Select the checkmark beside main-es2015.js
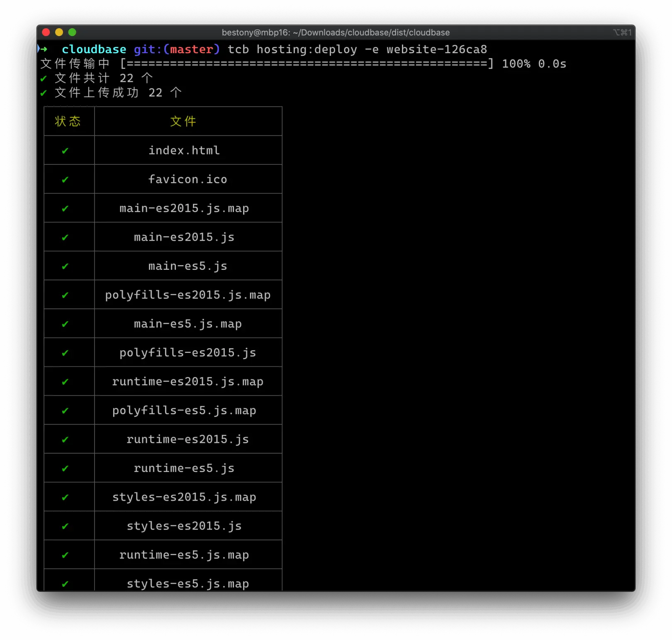This screenshot has width=672, height=640. [65, 237]
